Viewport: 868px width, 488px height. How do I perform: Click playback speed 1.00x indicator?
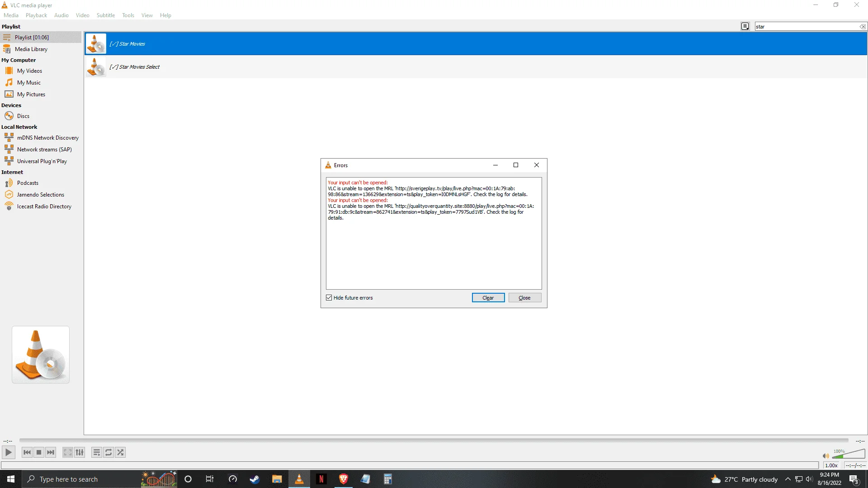coord(831,465)
